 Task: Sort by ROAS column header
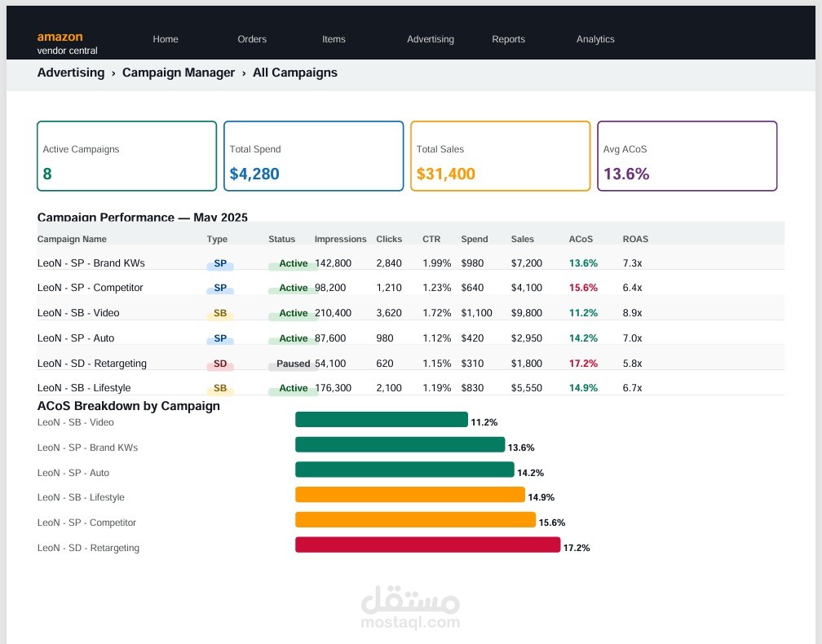[x=635, y=239]
